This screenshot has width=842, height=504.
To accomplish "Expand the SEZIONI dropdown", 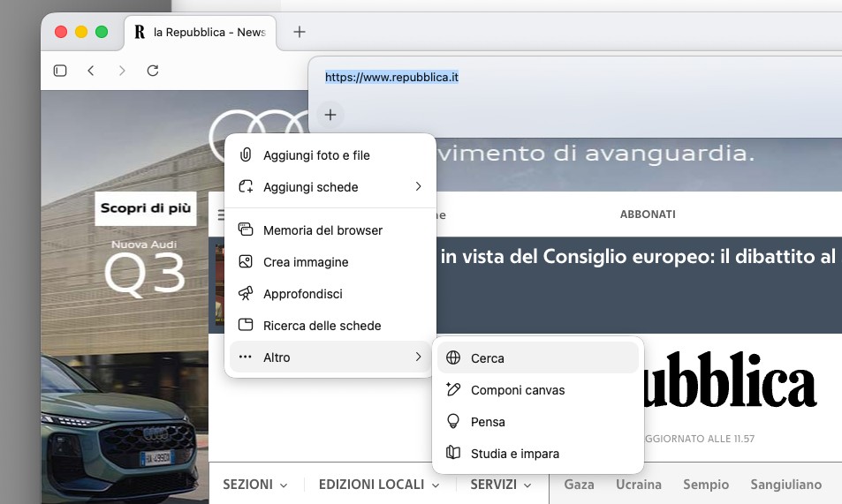I will (255, 485).
